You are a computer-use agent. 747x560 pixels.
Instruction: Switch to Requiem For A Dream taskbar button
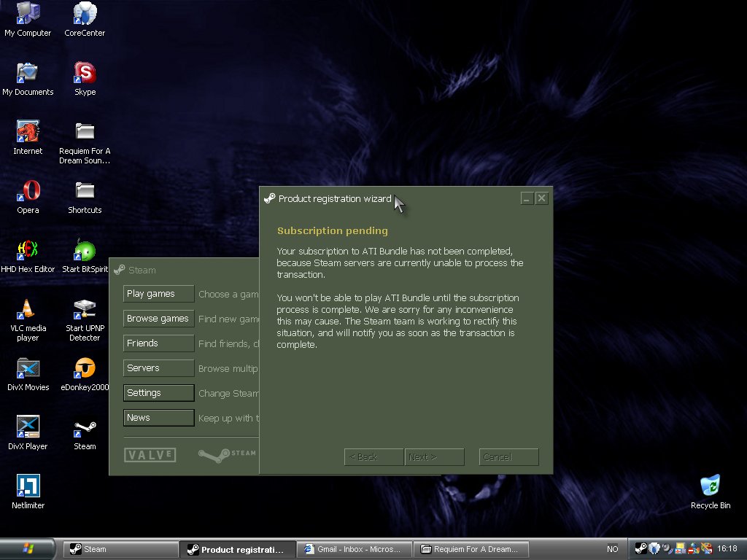click(x=471, y=549)
